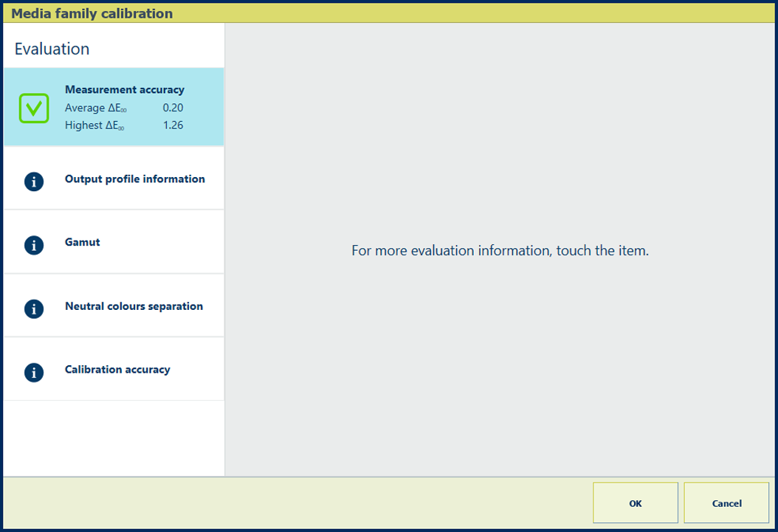The width and height of the screenshot is (778, 532).
Task: Click the 'For more evaluation information' message
Action: (500, 251)
